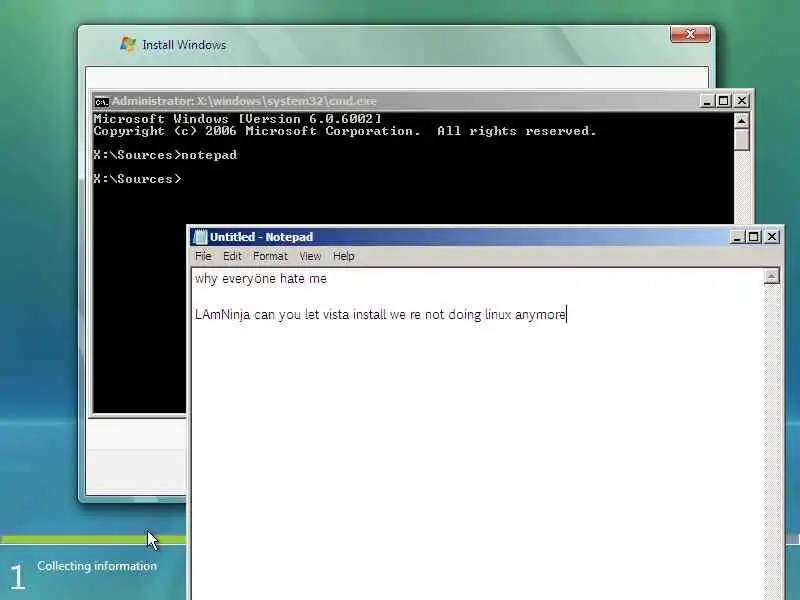Open the Notepad Help menu

pos(343,256)
